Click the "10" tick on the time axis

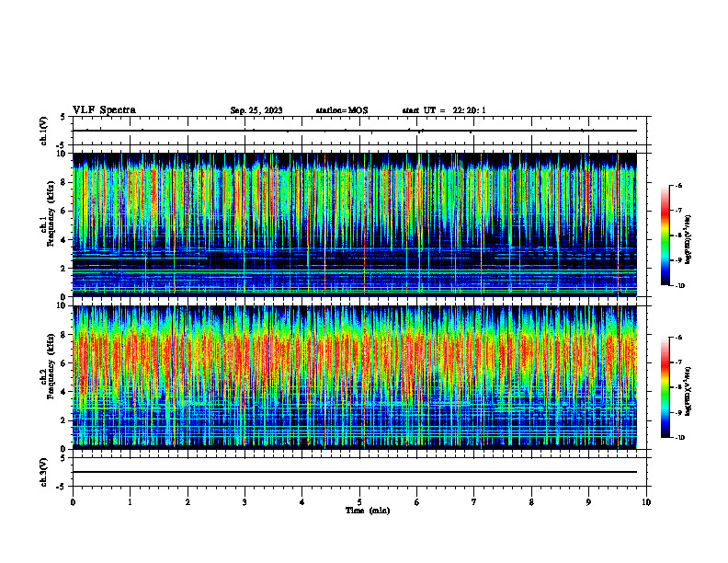(x=646, y=502)
